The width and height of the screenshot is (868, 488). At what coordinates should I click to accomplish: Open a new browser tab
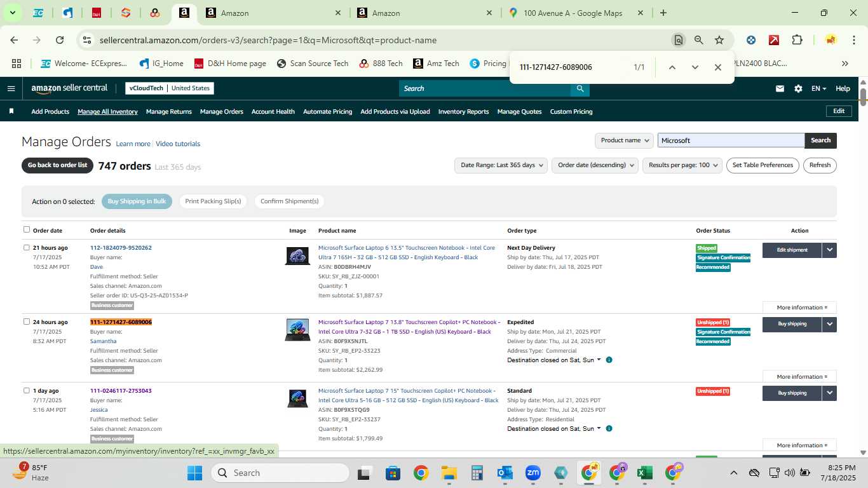click(x=663, y=13)
